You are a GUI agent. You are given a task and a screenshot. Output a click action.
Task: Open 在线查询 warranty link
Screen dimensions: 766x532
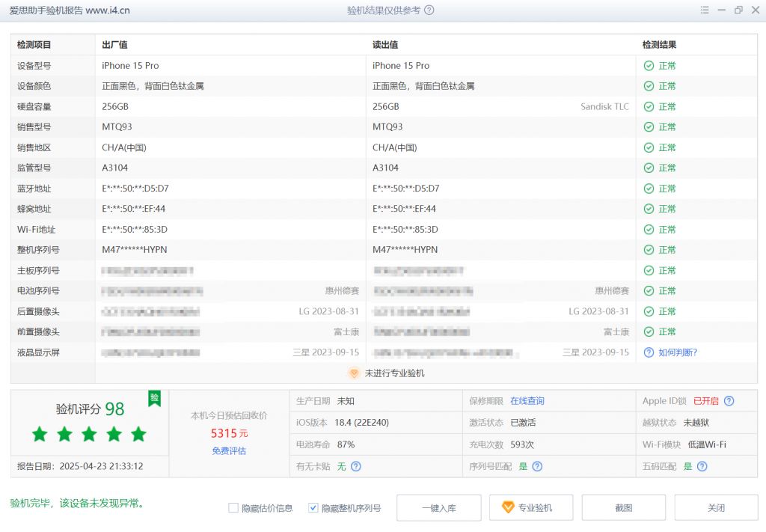527,401
